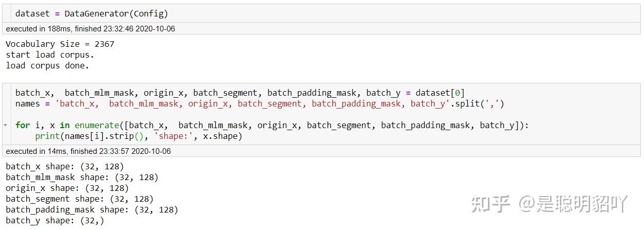Collapse the for loop code fold arrow
Screen dimensions: 644x230
pyautogui.click(x=5, y=125)
